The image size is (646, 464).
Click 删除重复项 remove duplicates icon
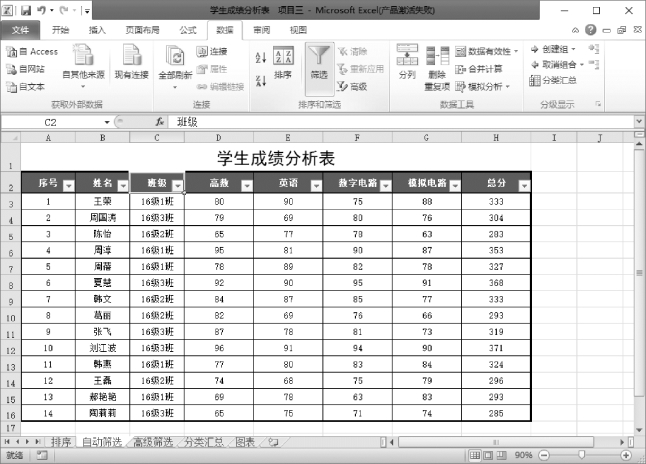[x=437, y=55]
